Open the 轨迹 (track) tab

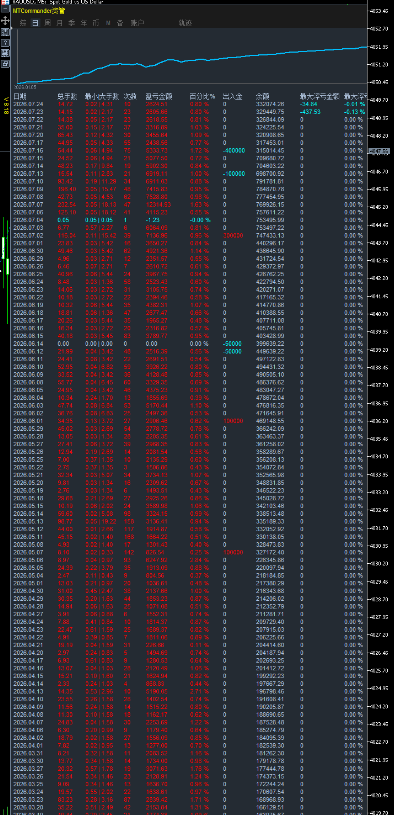point(185,23)
